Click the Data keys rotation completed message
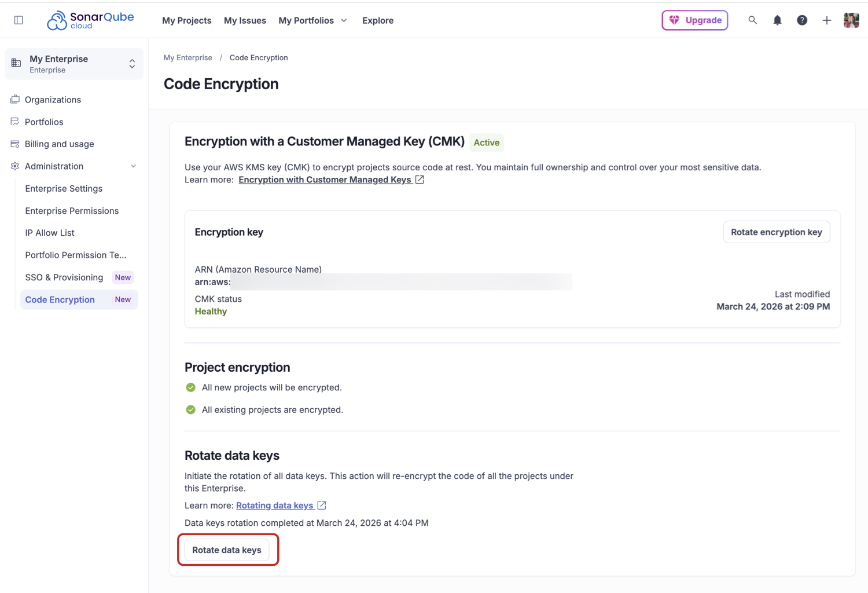Screen dimensions: 868x593 tap(307, 523)
